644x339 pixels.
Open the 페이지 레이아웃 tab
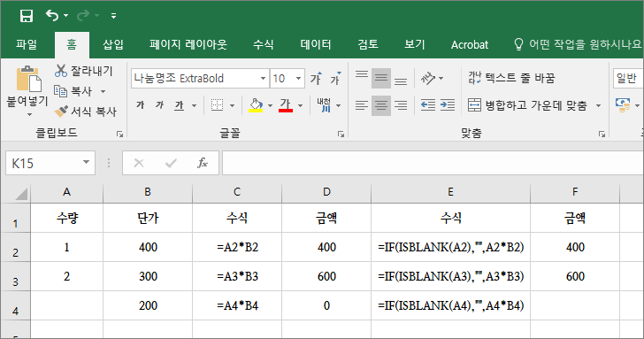[x=188, y=44]
